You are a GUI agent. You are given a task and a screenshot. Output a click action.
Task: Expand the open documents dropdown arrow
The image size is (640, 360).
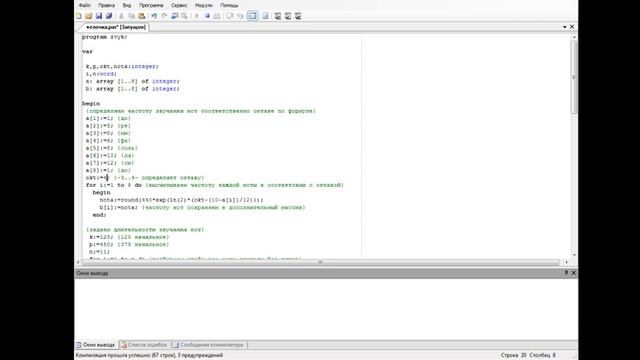(x=564, y=27)
